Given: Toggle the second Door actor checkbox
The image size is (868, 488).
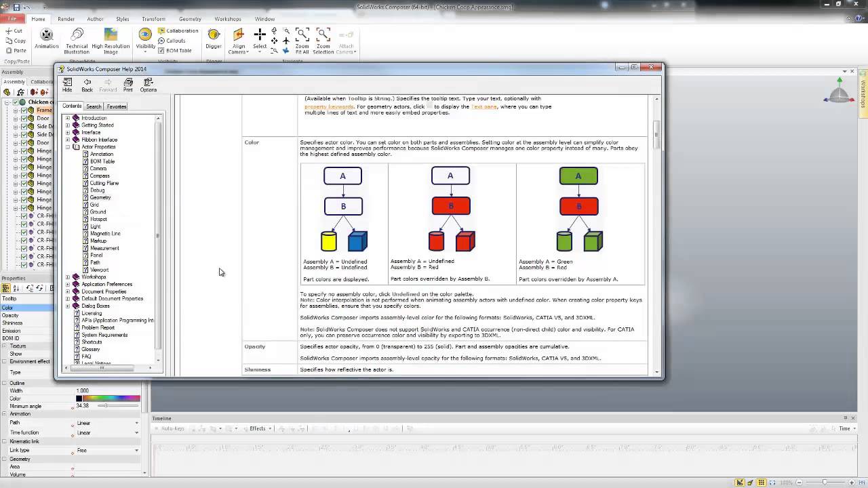Looking at the screenshot, I should [x=24, y=143].
